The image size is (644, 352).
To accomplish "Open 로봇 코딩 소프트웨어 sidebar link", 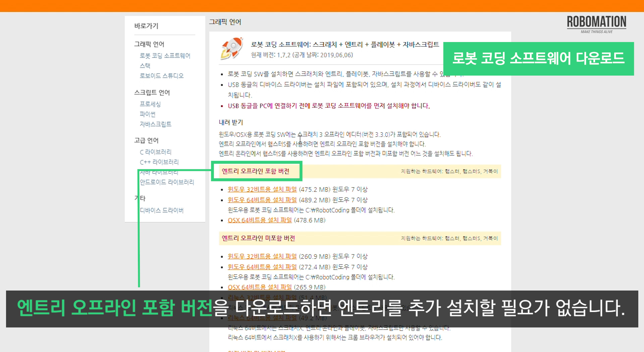I will 165,56.
